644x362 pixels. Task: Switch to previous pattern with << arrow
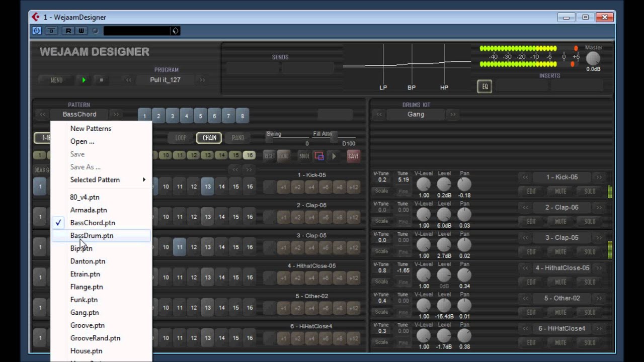coord(42,115)
